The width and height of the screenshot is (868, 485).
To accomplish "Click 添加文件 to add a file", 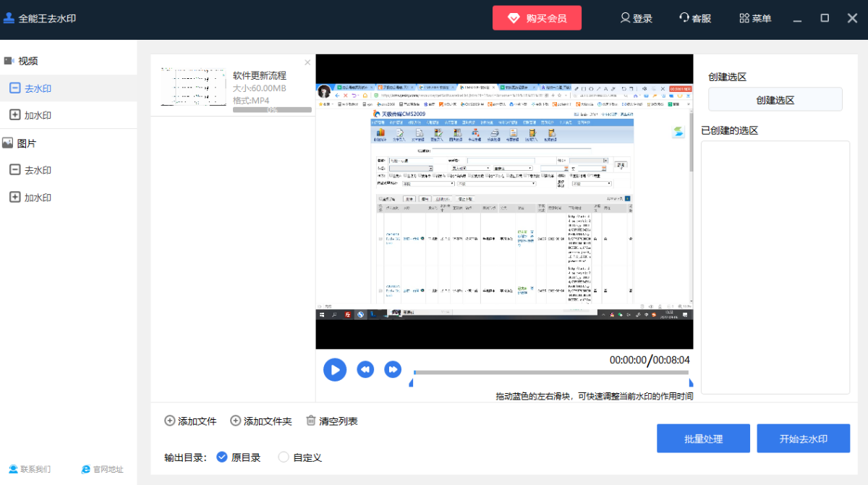I will tap(191, 421).
